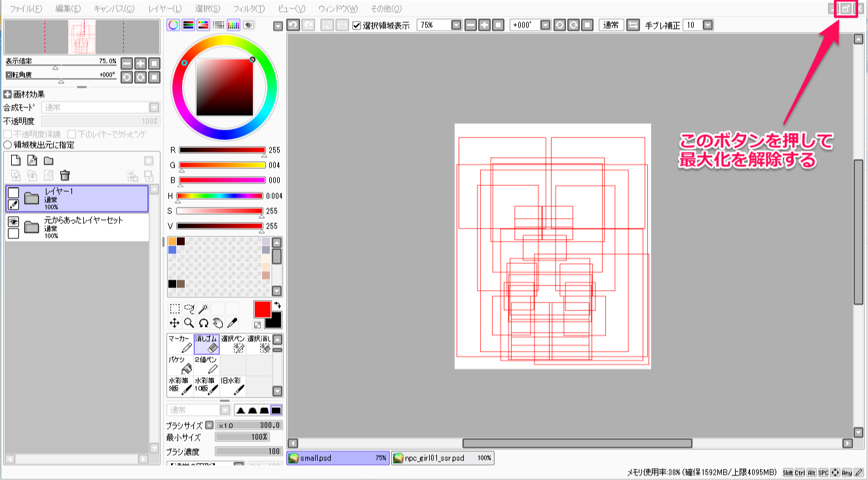Screen dimensions: 868x480
Task: Open the フィルタ(T) menu
Action: click(249, 9)
